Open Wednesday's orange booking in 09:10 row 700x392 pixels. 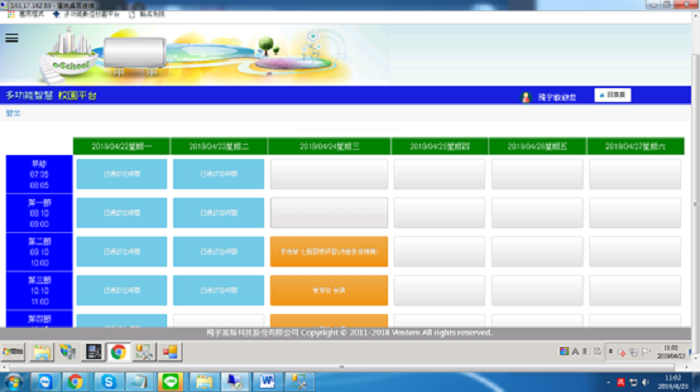pos(329,252)
